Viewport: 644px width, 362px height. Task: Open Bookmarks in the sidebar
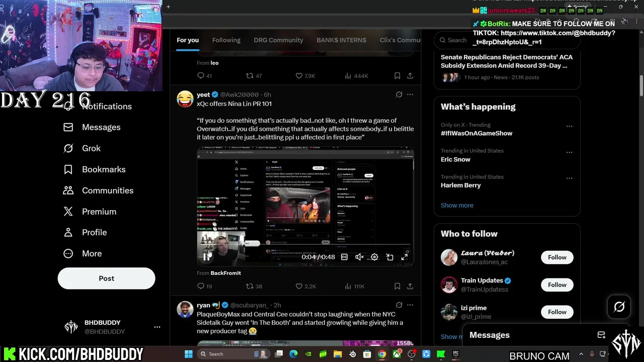95,169
